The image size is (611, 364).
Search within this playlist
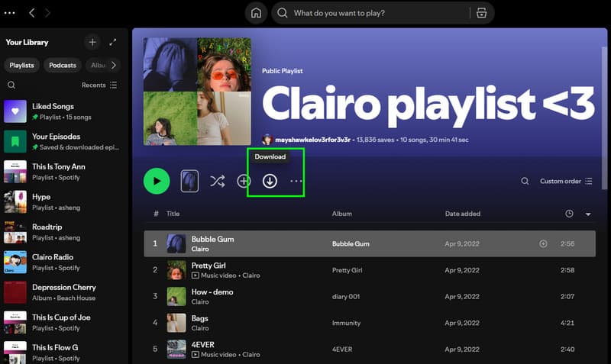pos(525,181)
